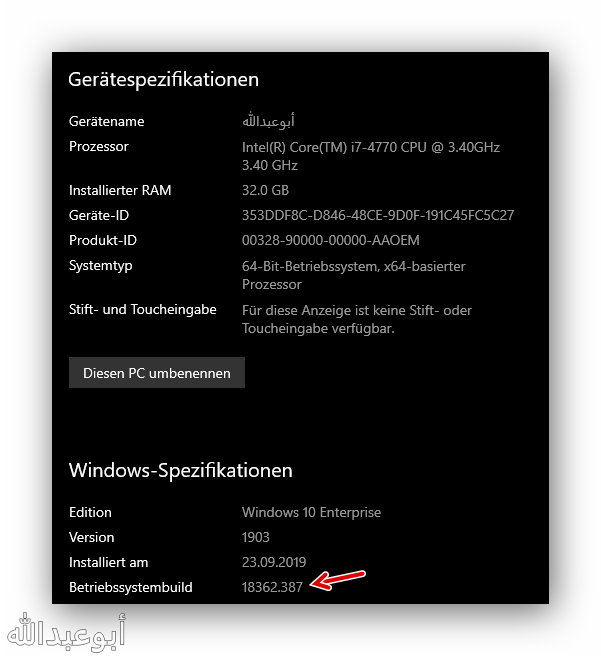Click the Diesen PC umbenennen button
The width and height of the screenshot is (601, 656).
pos(157,373)
